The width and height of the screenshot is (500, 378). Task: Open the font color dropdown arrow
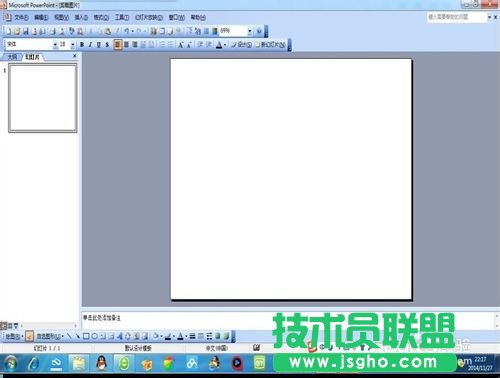pos(225,45)
